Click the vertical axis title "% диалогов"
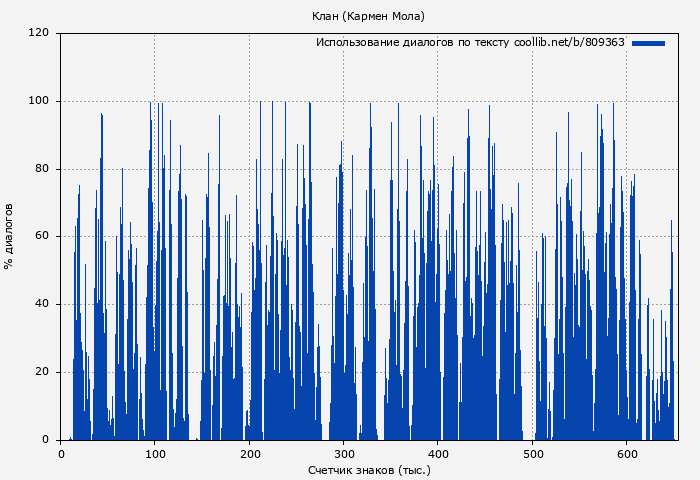The image size is (700, 480). coord(9,236)
